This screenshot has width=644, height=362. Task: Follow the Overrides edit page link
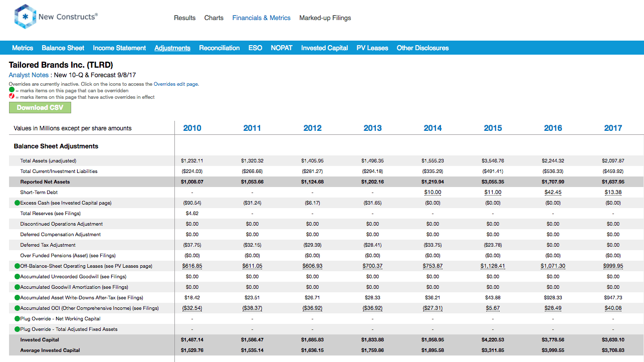[176, 84]
